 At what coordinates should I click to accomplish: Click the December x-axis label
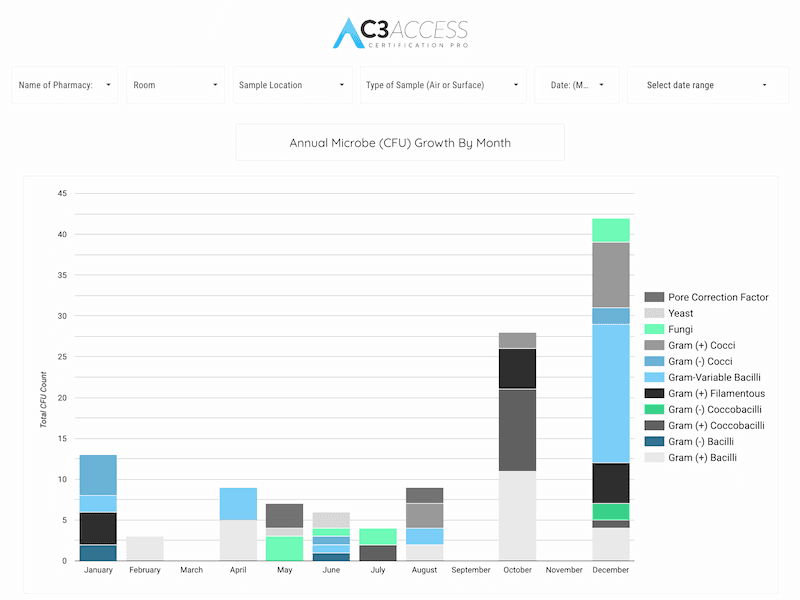pyautogui.click(x=611, y=570)
